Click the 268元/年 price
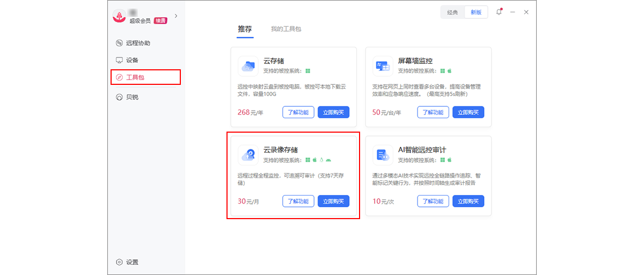Screen dimensions: 644x275 tap(251, 112)
